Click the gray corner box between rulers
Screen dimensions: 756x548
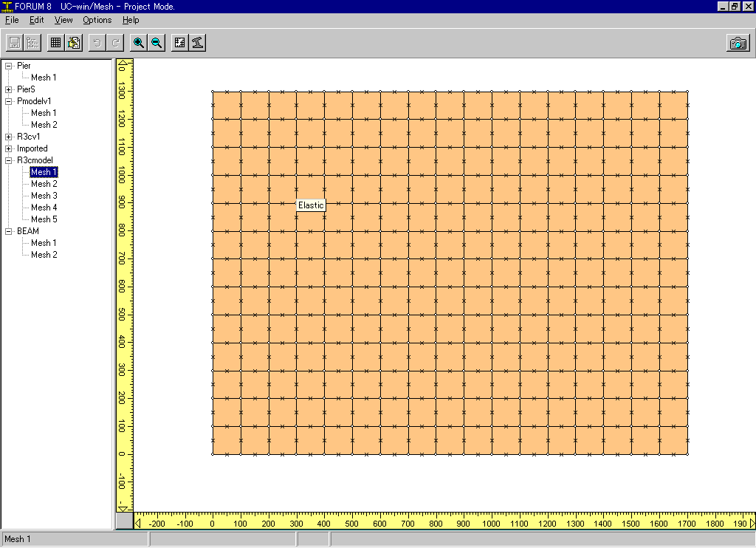(x=125, y=521)
